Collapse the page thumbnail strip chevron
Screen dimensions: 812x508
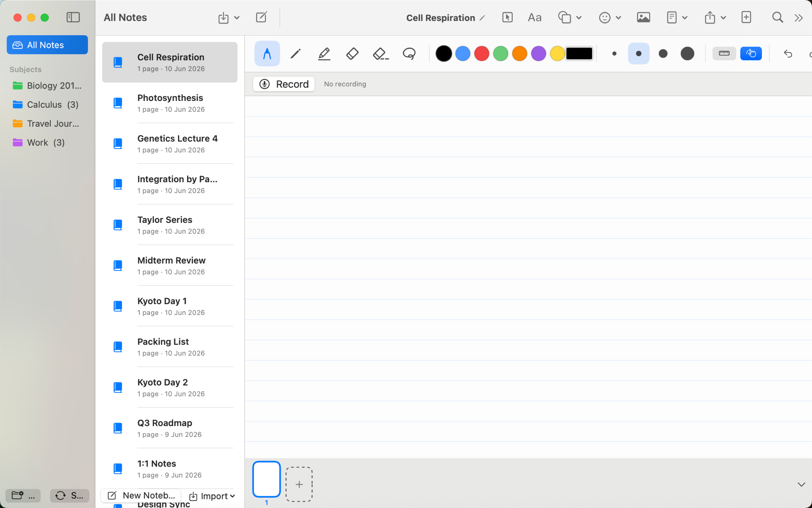[x=801, y=485]
